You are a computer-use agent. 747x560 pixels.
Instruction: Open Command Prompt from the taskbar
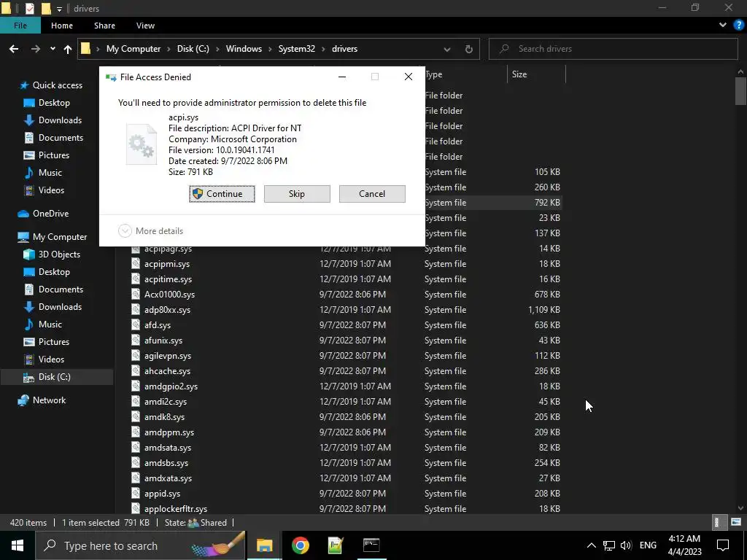[371, 545]
